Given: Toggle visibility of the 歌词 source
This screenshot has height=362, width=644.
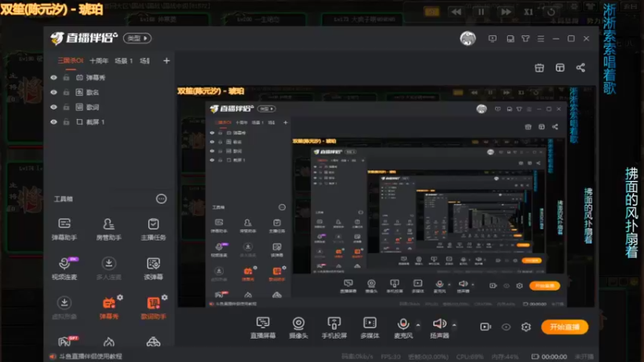Looking at the screenshot, I should [54, 107].
